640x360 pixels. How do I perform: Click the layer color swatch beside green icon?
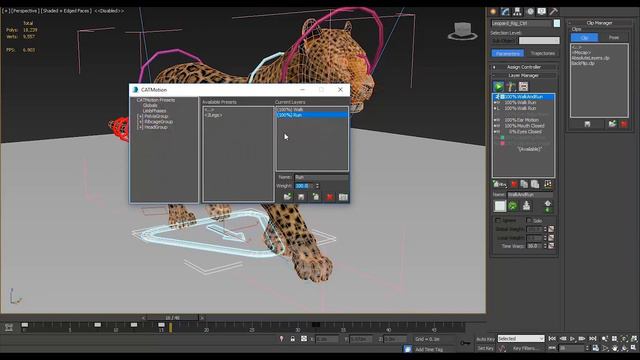tap(500, 206)
